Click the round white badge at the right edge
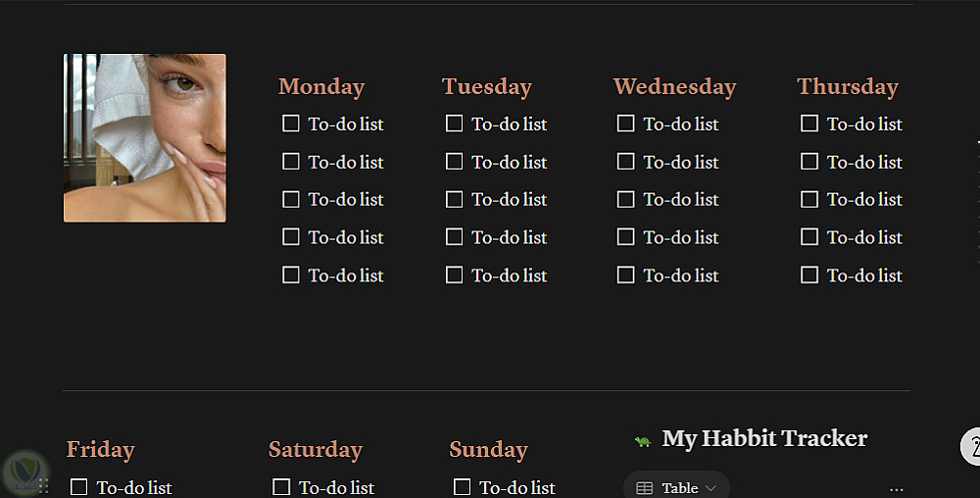The width and height of the screenshot is (980, 498). coord(971,446)
